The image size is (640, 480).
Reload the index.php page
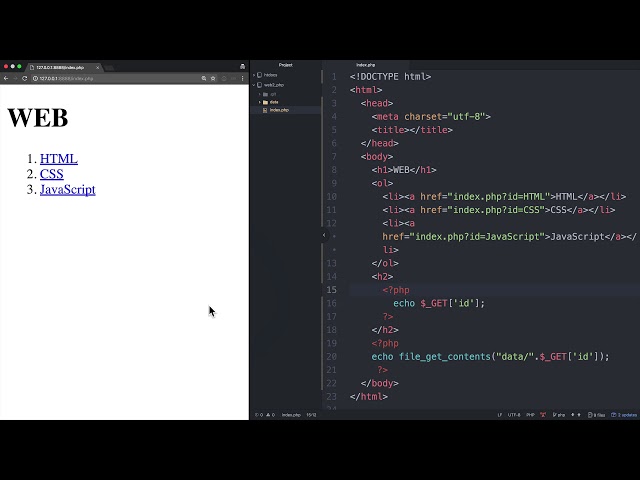click(24, 78)
